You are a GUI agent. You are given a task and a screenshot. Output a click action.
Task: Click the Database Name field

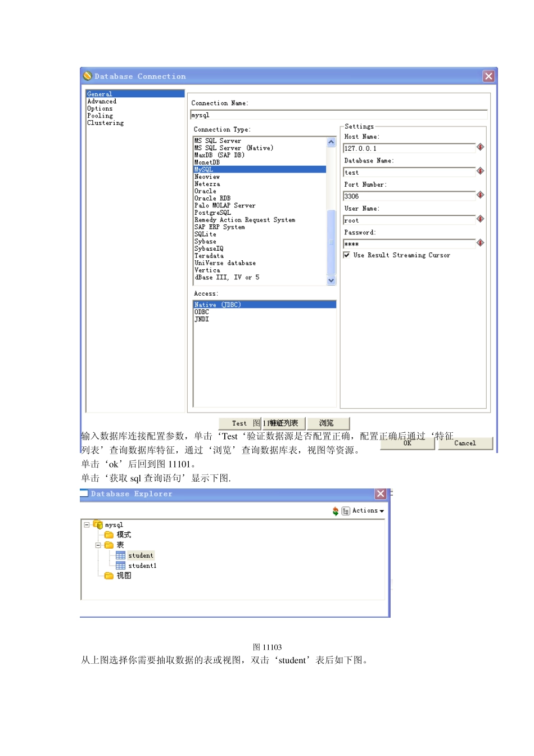(409, 172)
